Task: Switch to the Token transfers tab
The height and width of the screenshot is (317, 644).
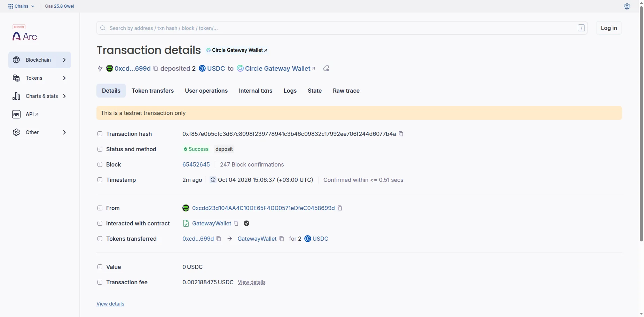Action: (x=152, y=91)
